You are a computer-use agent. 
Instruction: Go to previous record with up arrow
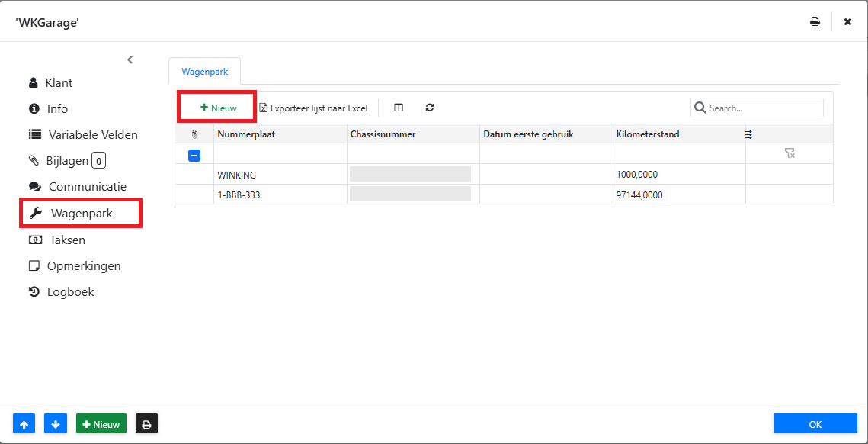(x=24, y=424)
